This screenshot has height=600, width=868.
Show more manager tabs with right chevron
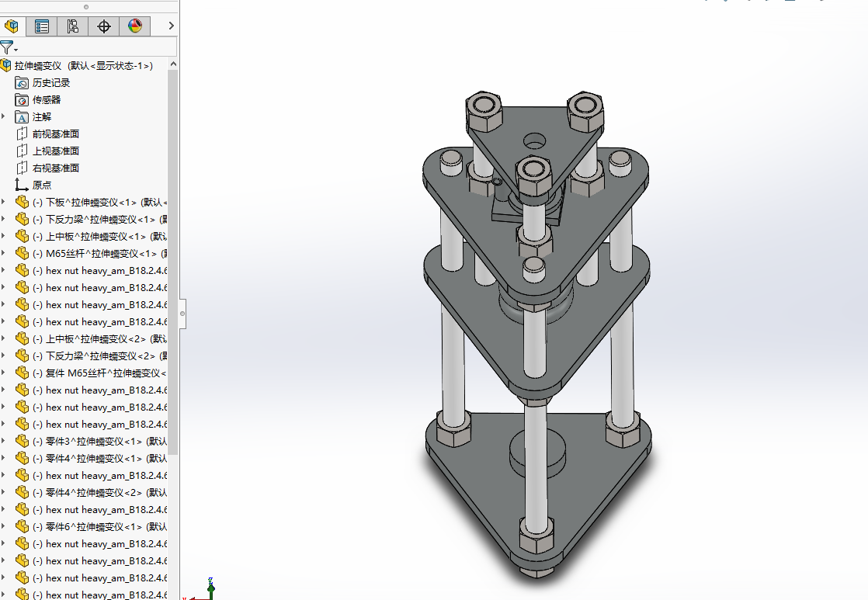(x=171, y=26)
